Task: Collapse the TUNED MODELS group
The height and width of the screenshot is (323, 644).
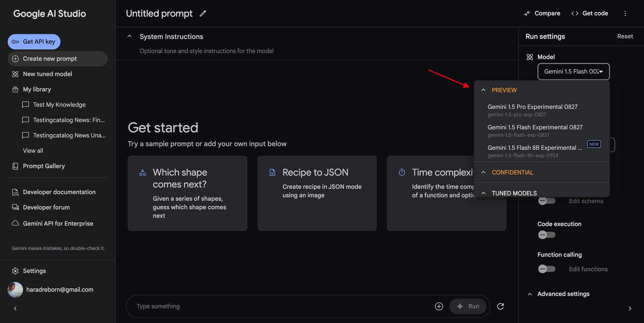Action: [x=483, y=193]
